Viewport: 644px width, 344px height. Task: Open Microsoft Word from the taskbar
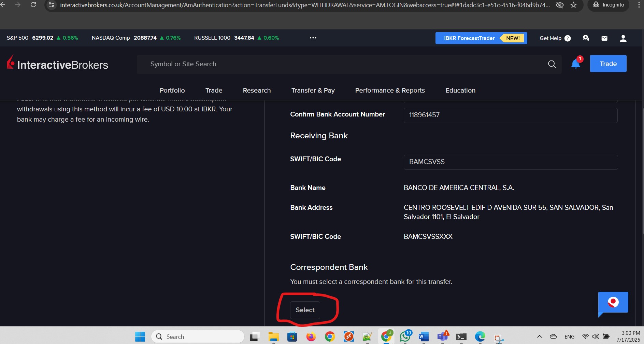pos(424,336)
